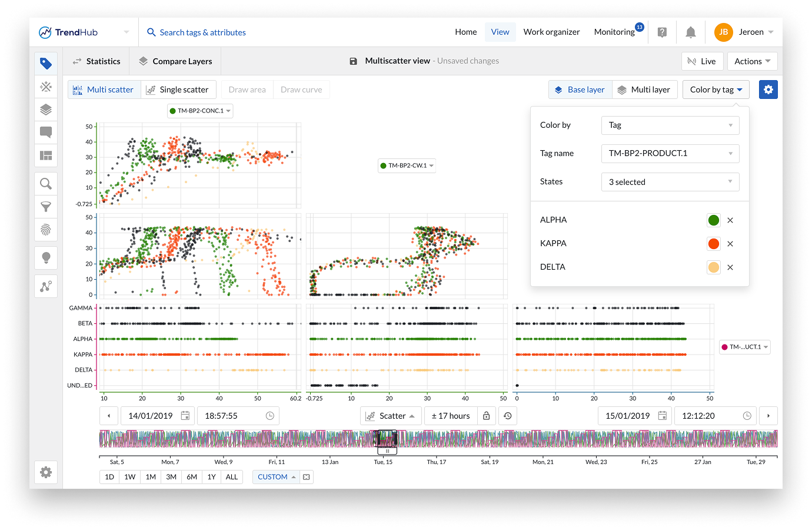
Task: Switch to Multi scatter mode
Action: click(104, 90)
